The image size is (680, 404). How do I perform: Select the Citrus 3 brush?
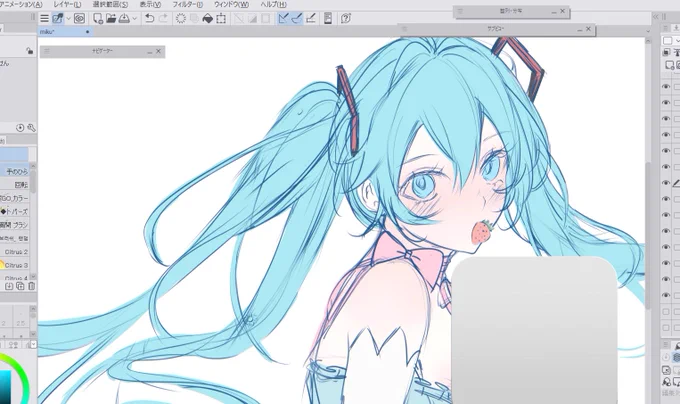15,265
